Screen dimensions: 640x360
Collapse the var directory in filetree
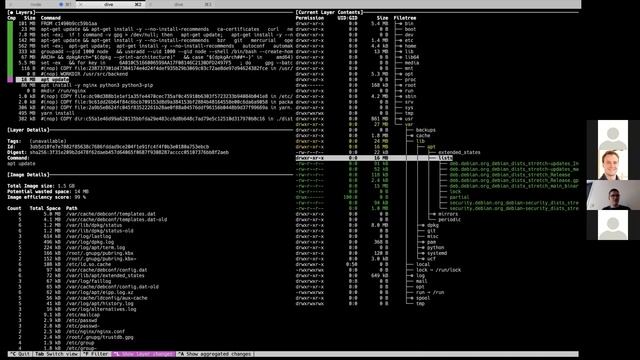point(409,124)
